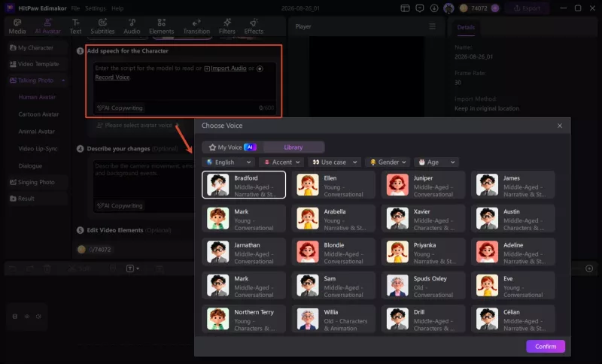Select Video Lip-Sync in the sidebar
Viewport: 602px width, 364px height.
pos(38,149)
